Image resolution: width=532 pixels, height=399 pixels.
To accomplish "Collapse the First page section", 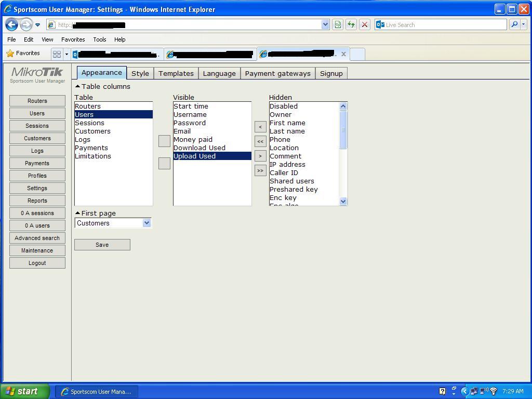I will [x=78, y=213].
